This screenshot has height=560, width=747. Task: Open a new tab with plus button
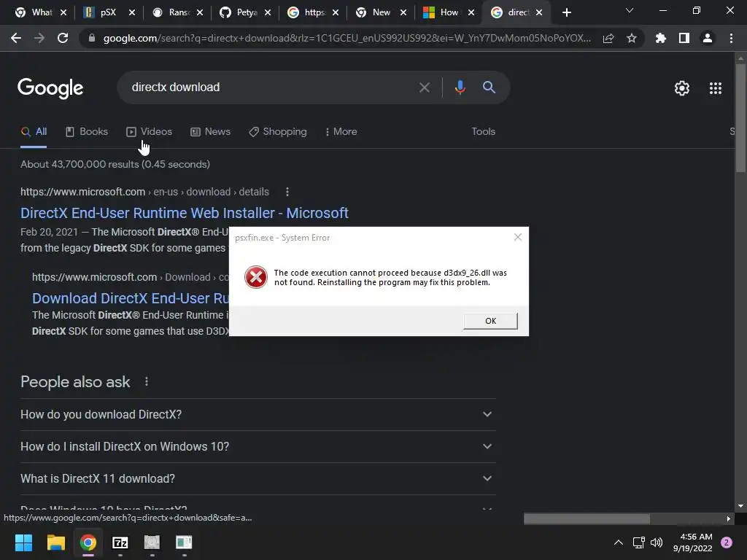point(566,13)
